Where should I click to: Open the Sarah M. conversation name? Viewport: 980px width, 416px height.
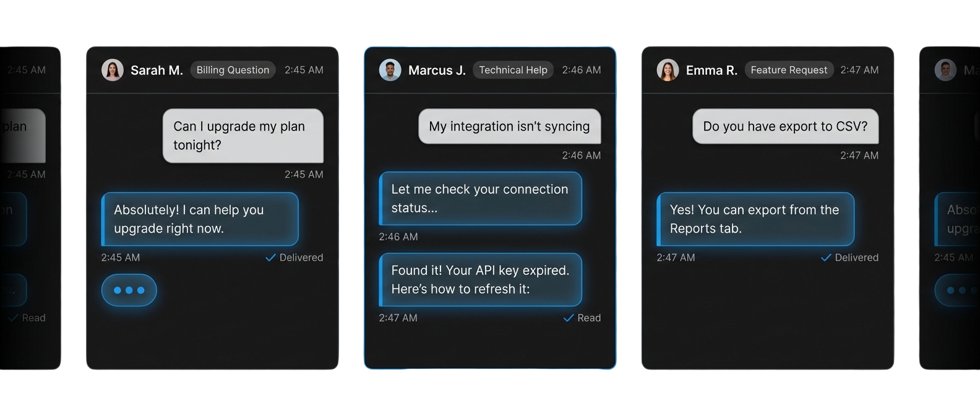(x=157, y=70)
